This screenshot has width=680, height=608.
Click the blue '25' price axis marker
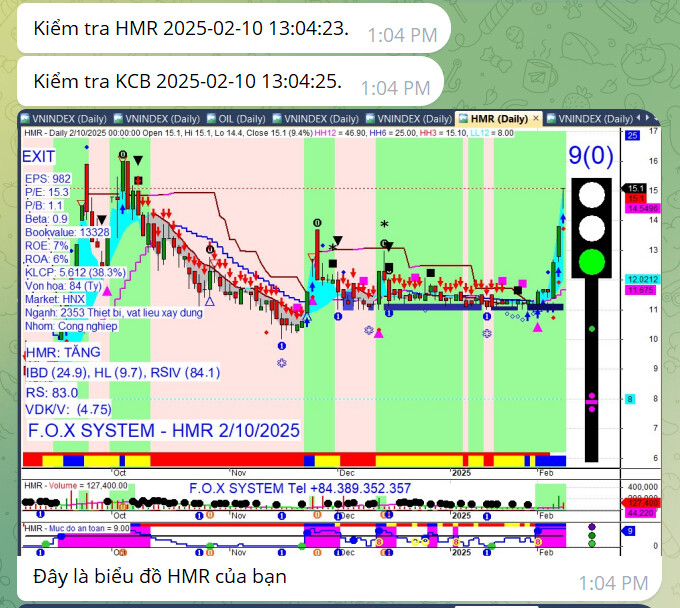632,135
